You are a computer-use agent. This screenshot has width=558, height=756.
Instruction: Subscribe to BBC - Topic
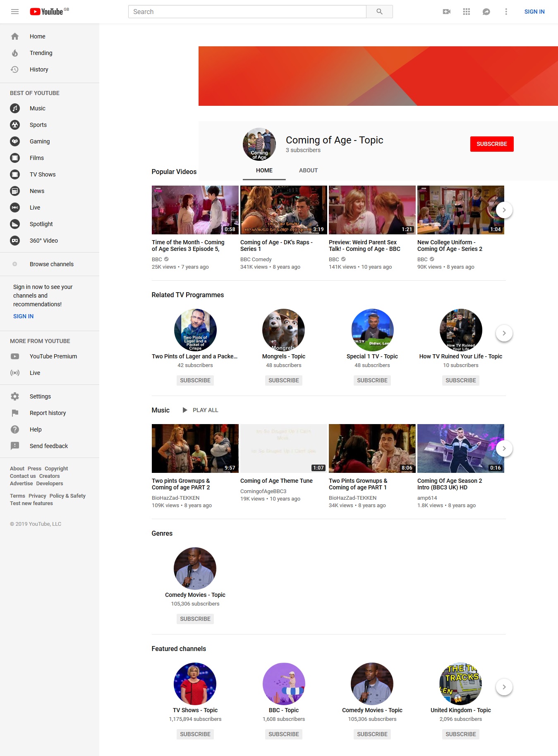click(284, 734)
